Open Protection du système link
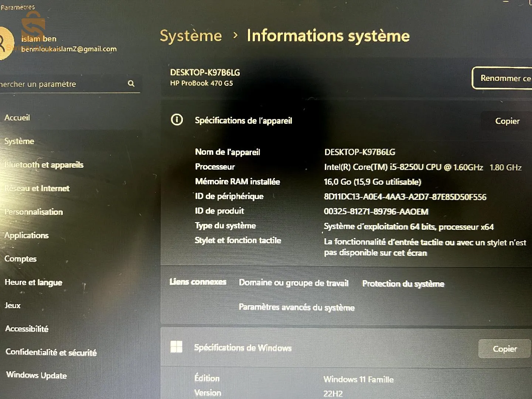This screenshot has width=532, height=399. pos(403,284)
